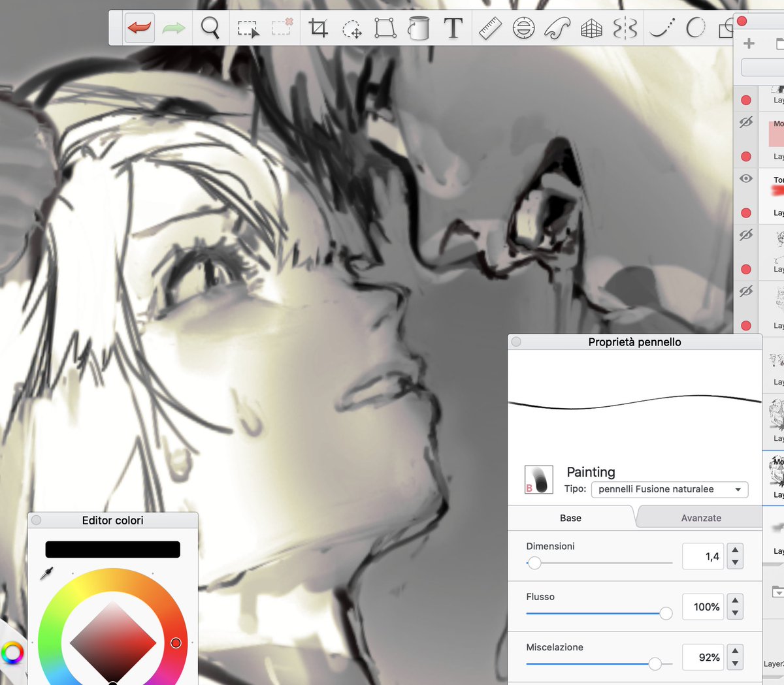Raise Flusso value with up stepper
The height and width of the screenshot is (685, 784).
click(x=735, y=600)
